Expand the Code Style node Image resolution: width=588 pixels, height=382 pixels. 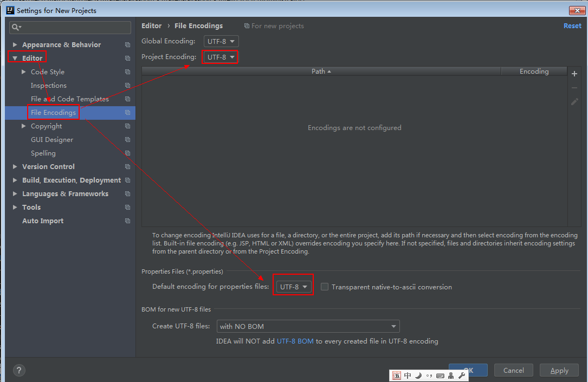pyautogui.click(x=24, y=72)
